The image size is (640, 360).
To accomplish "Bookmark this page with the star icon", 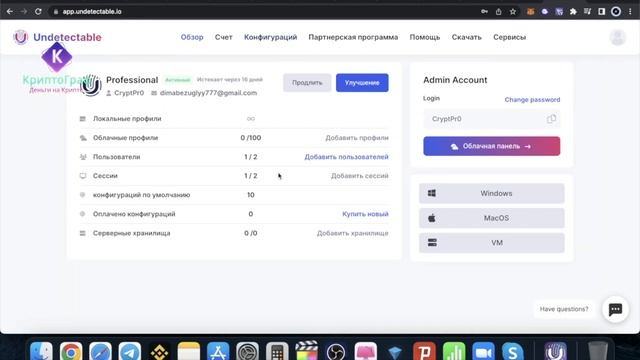I will [513, 11].
